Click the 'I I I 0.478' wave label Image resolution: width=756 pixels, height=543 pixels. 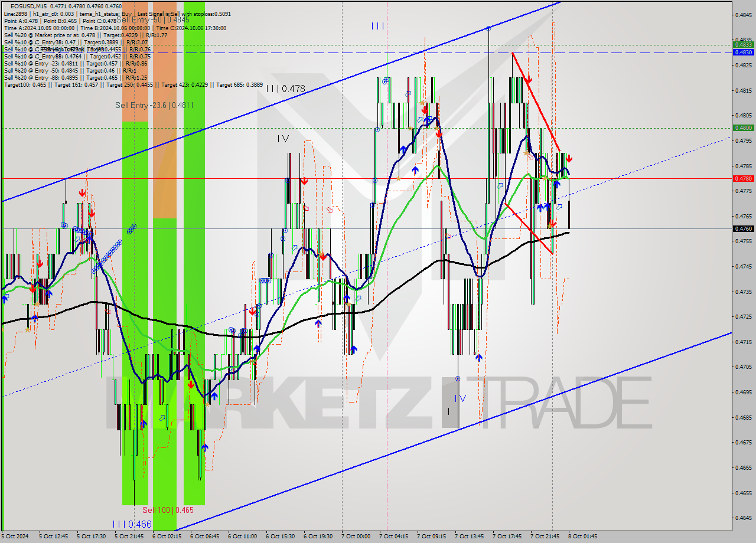(x=285, y=89)
